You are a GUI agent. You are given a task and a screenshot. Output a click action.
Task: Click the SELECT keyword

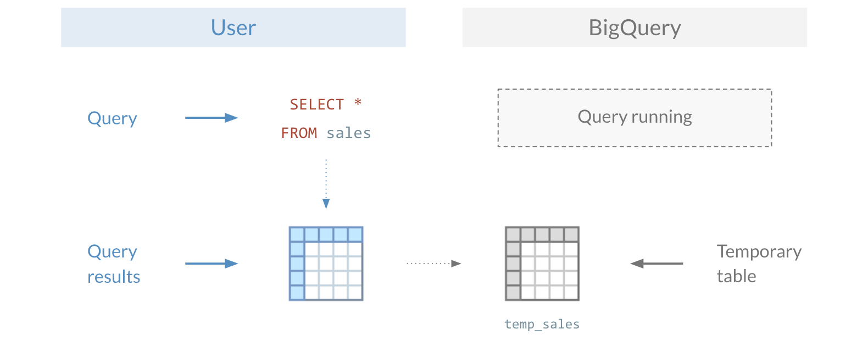[316, 105]
